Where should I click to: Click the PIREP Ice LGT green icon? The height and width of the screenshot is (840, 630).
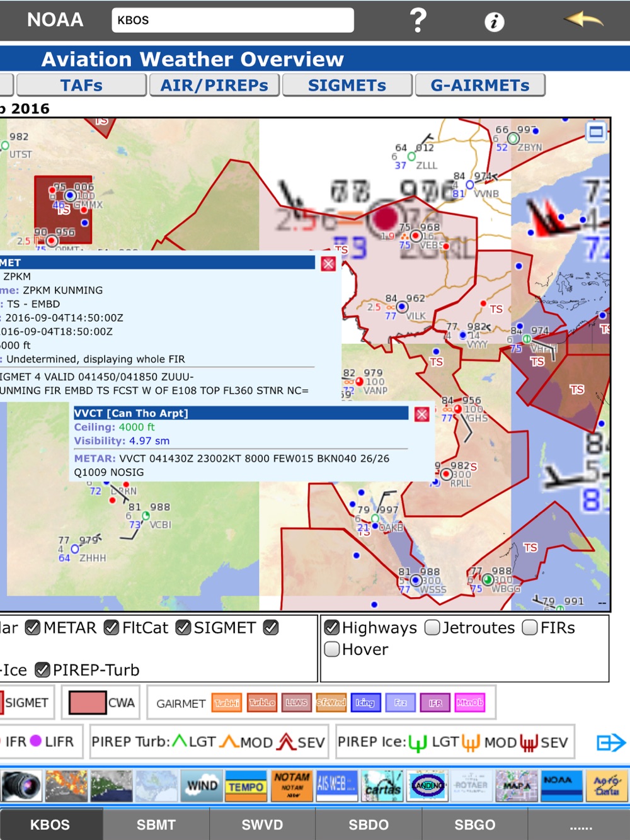click(x=417, y=743)
